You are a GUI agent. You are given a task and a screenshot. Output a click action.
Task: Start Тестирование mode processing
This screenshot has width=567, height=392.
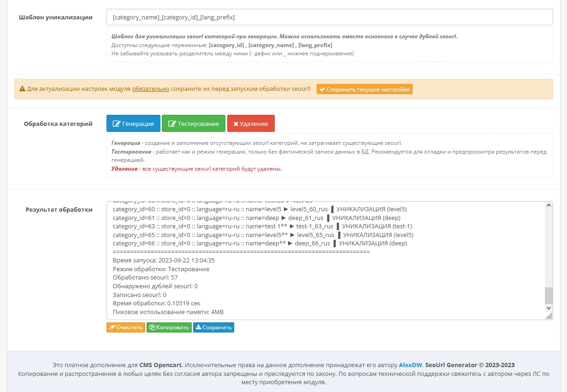pyautogui.click(x=194, y=124)
